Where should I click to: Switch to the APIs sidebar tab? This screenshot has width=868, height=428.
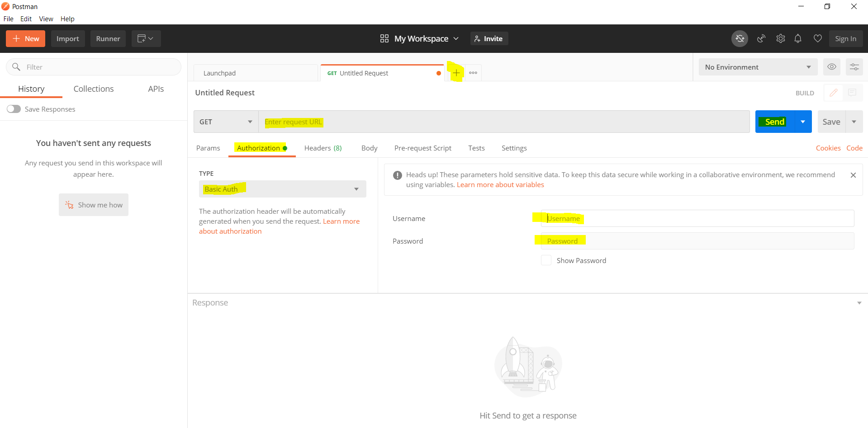pyautogui.click(x=156, y=89)
